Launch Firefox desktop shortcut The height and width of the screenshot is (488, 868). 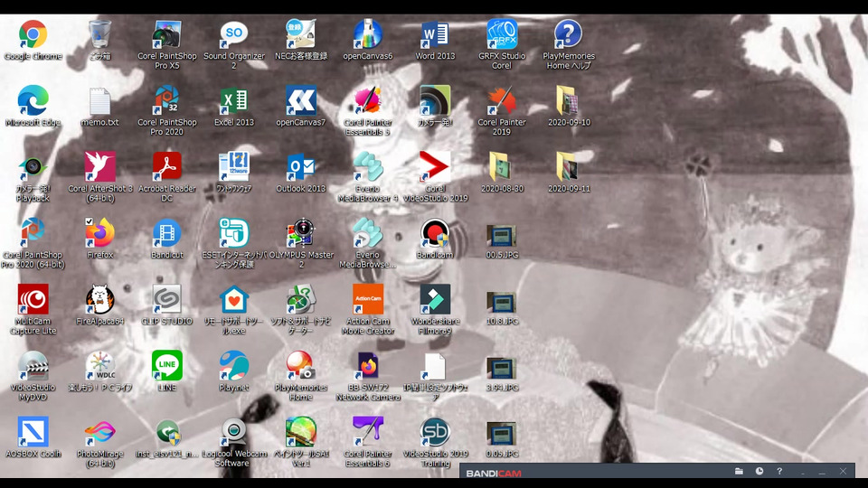[99, 233]
